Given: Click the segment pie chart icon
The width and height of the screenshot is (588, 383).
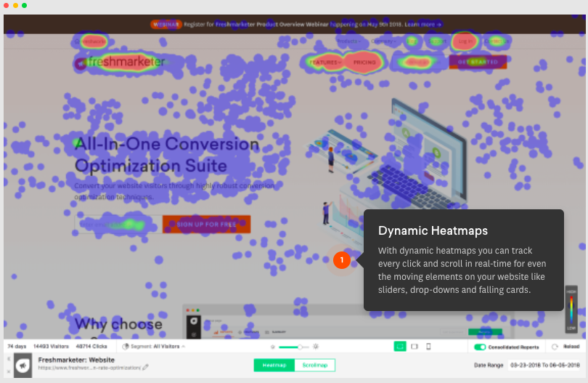Looking at the screenshot, I should point(126,346).
